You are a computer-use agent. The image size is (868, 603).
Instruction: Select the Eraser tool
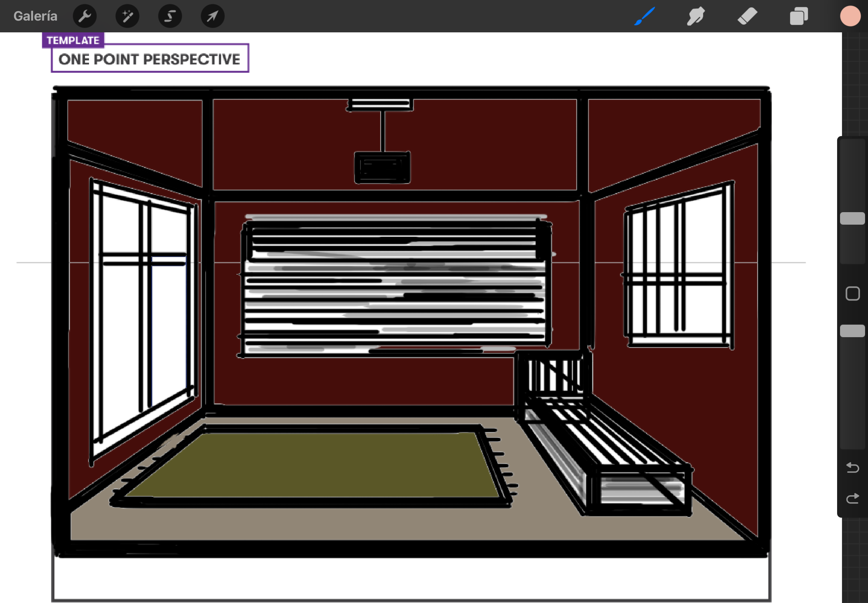747,16
